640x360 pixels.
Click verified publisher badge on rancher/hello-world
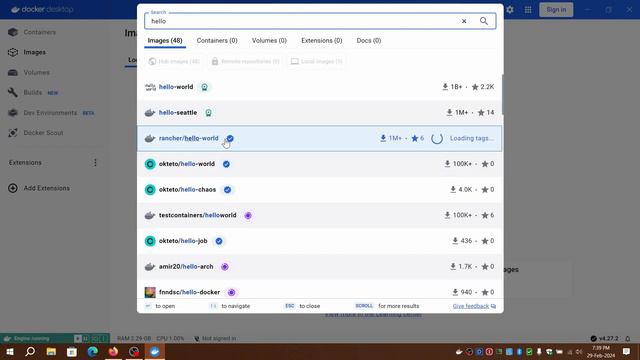230,138
